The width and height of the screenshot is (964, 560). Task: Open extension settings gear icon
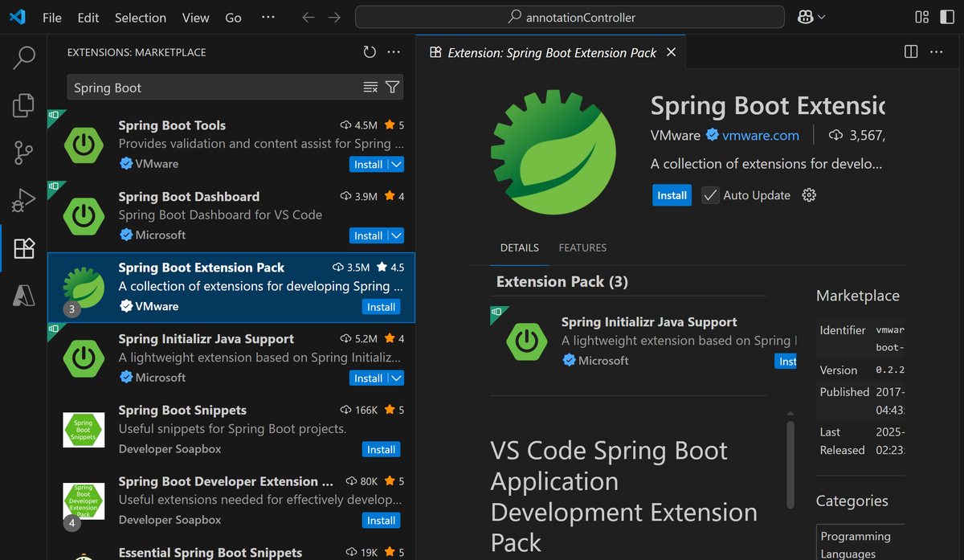pos(809,195)
